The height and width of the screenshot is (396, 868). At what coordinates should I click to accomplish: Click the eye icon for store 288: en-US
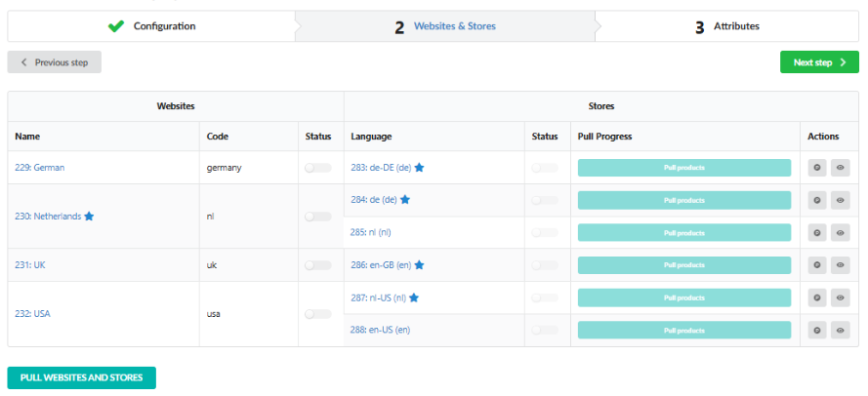(840, 331)
